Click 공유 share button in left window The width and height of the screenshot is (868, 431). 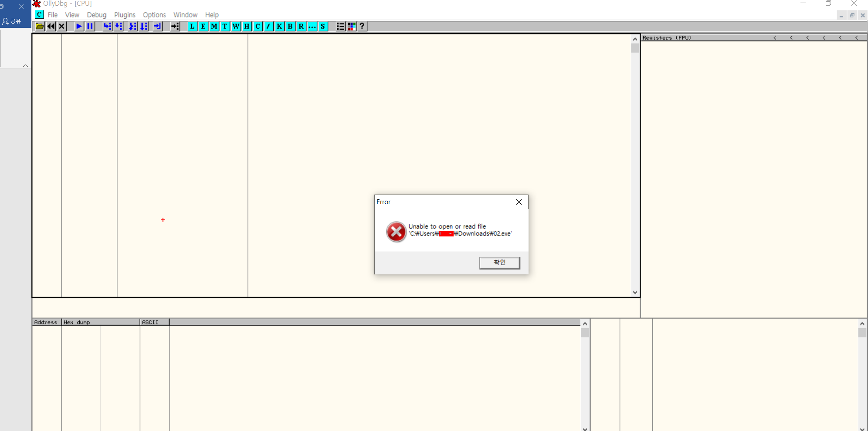coord(12,21)
